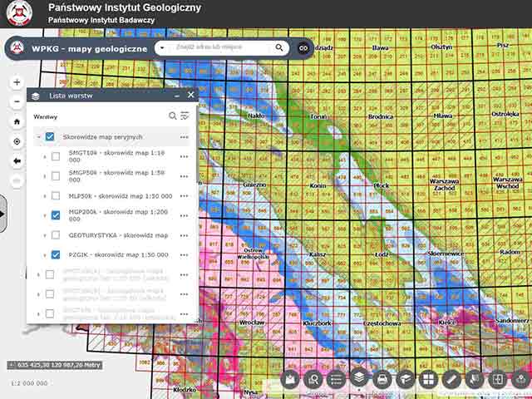
Task: Zoom out of the map
Action: click(x=17, y=102)
